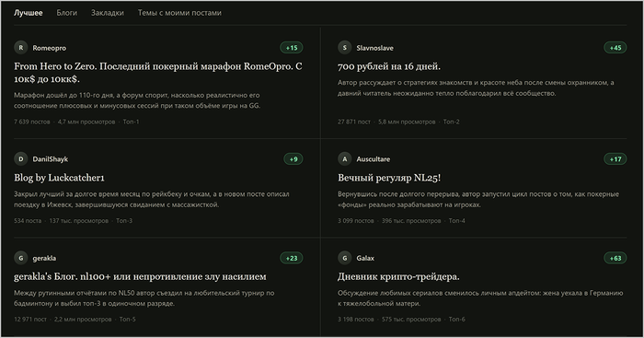Open gerakla author profile name

coord(44,258)
